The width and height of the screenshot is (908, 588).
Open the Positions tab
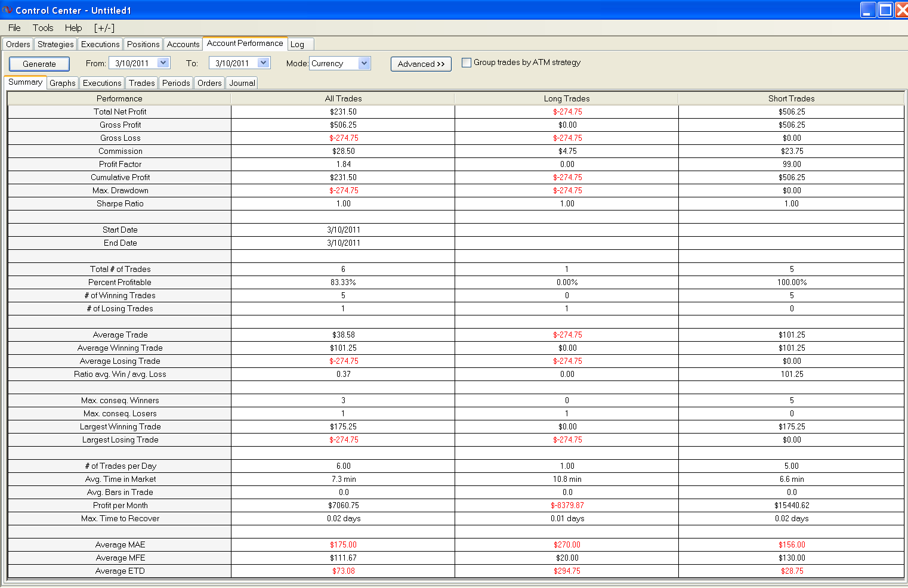click(x=143, y=44)
